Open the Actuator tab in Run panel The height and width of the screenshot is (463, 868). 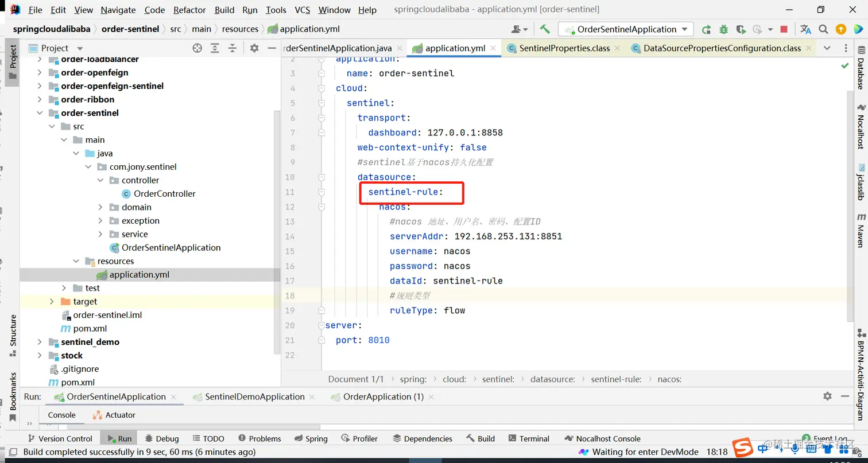(114, 415)
